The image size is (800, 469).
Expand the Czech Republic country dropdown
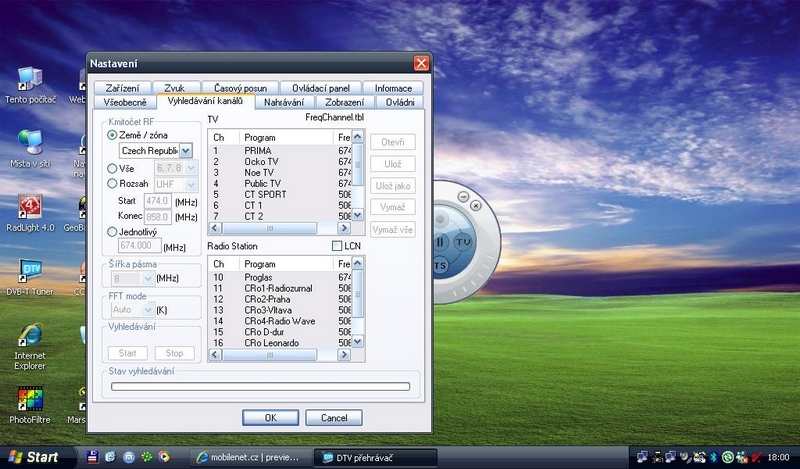click(x=186, y=151)
